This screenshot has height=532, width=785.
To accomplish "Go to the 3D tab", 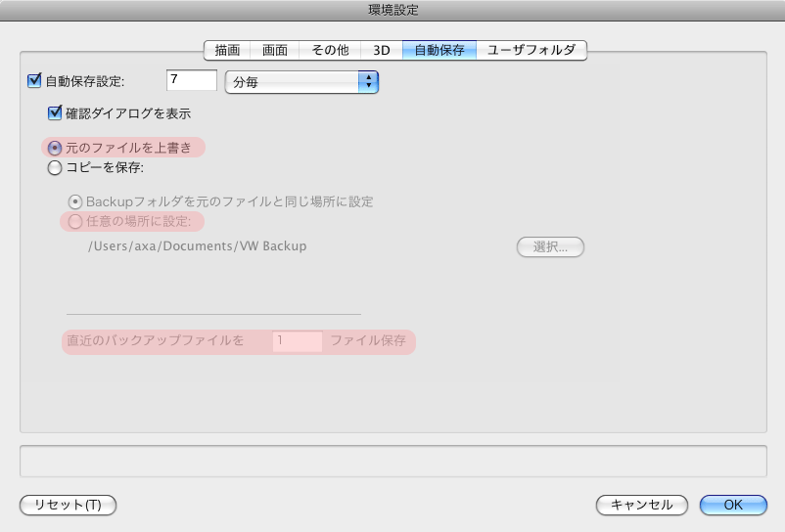I will [x=381, y=50].
